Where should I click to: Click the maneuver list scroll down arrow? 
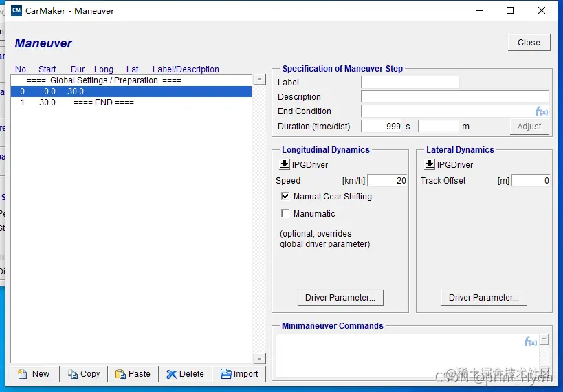point(259,358)
